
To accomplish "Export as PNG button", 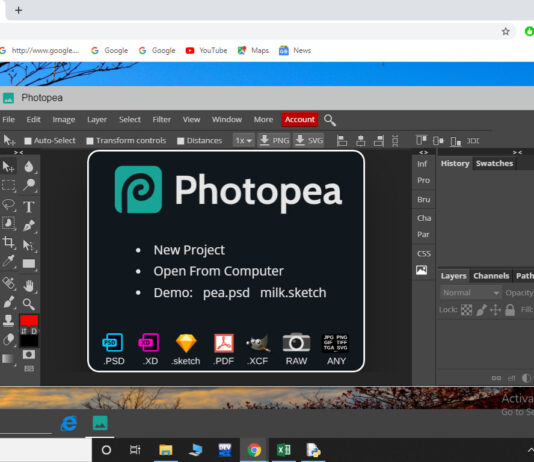I will [x=274, y=141].
